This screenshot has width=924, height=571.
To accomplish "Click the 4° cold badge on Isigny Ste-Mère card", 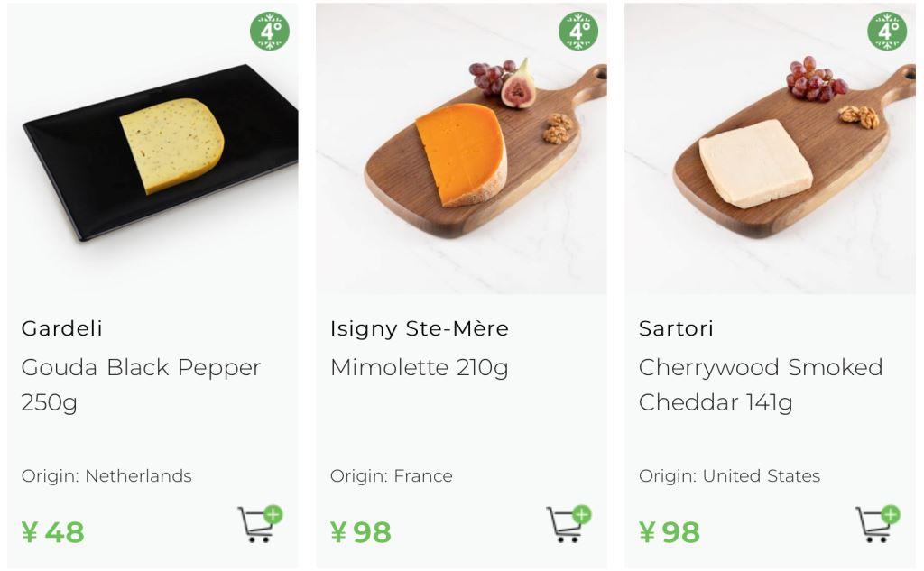I will 578,31.
